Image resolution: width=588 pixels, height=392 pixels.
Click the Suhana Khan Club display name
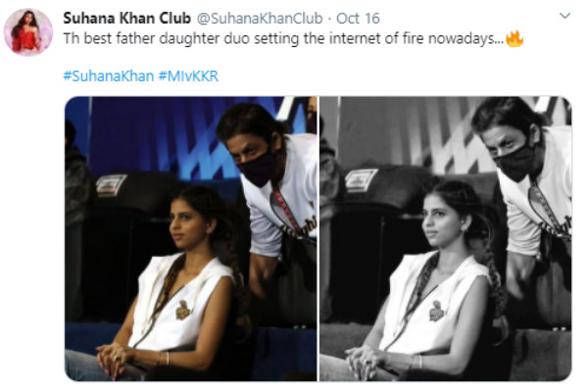[x=127, y=18]
